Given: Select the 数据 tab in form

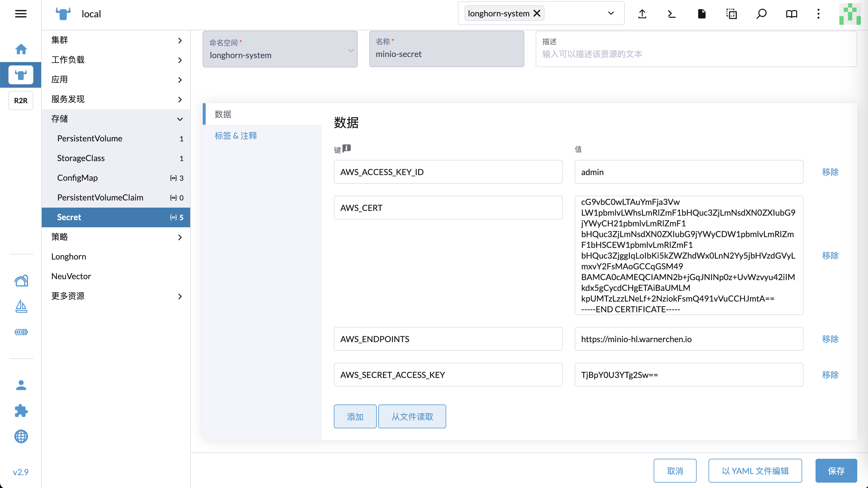Looking at the screenshot, I should click(223, 114).
